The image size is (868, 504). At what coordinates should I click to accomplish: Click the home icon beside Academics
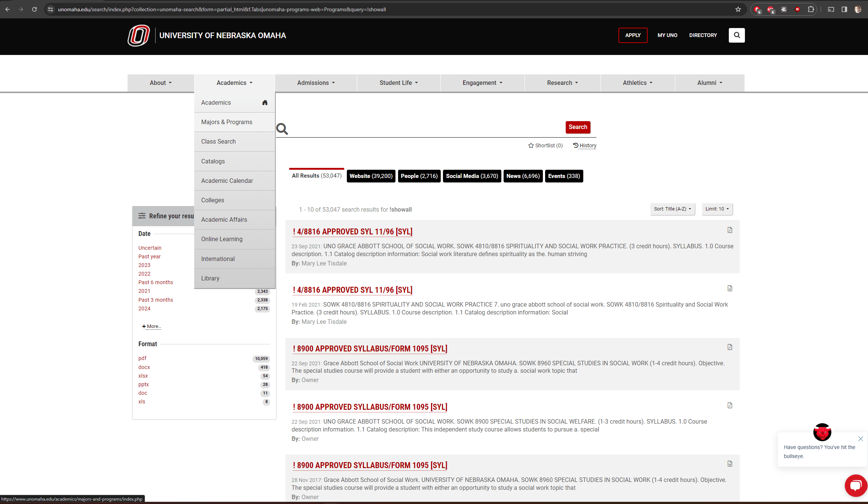(265, 102)
